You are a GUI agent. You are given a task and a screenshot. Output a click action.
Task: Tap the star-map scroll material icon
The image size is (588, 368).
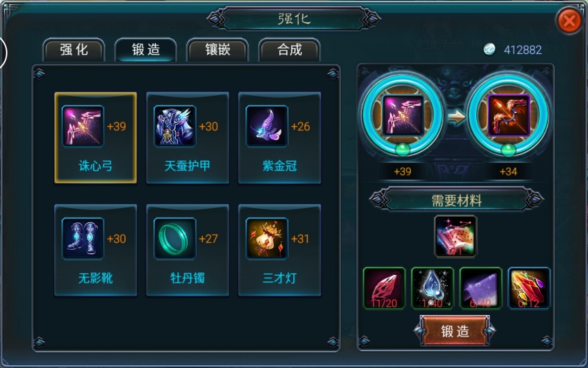(455, 236)
